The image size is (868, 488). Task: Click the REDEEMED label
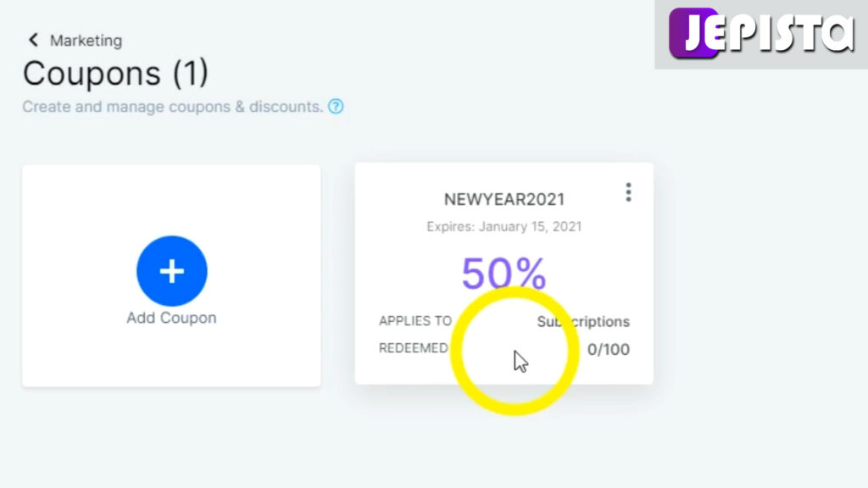coord(414,348)
